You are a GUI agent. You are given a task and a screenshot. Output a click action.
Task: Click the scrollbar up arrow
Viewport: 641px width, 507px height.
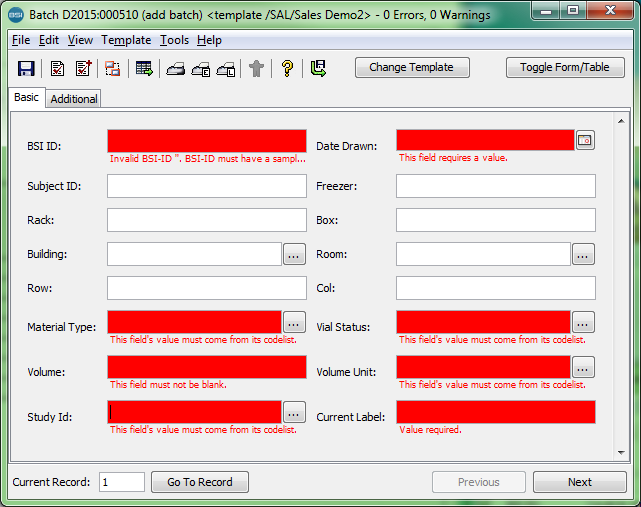621,121
